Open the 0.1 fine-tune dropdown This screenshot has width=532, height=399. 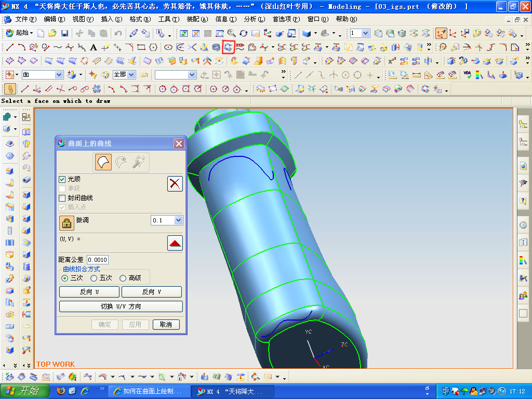click(179, 220)
